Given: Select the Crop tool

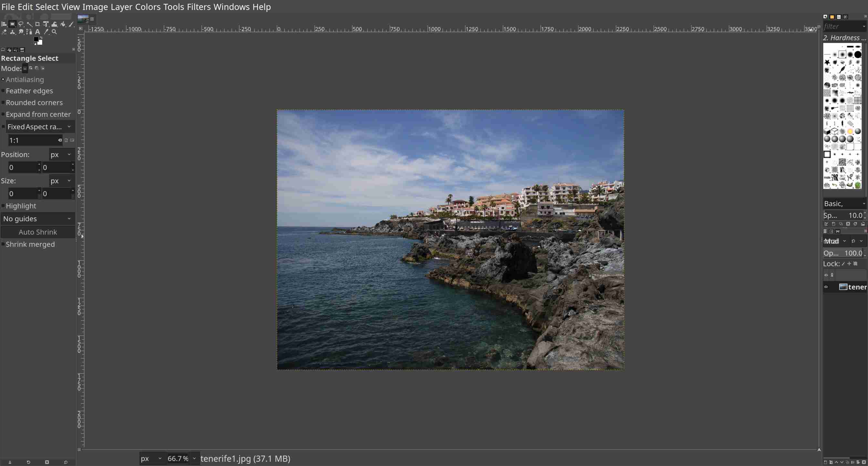Looking at the screenshot, I should coord(37,24).
